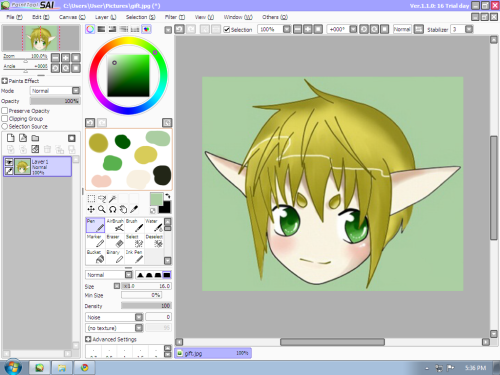Uncheck the Selection checkbox in toolbar
Image resolution: width=500 pixels, height=375 pixels.
tap(227, 30)
